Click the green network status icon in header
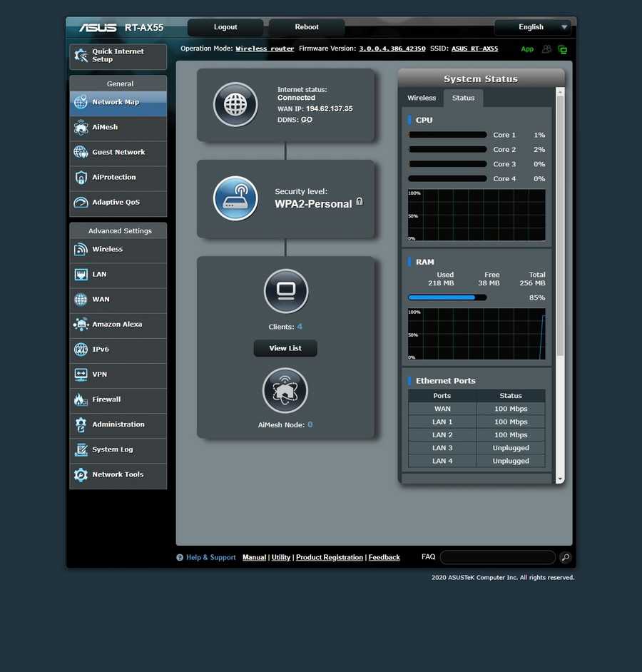642x672 pixels. click(563, 49)
